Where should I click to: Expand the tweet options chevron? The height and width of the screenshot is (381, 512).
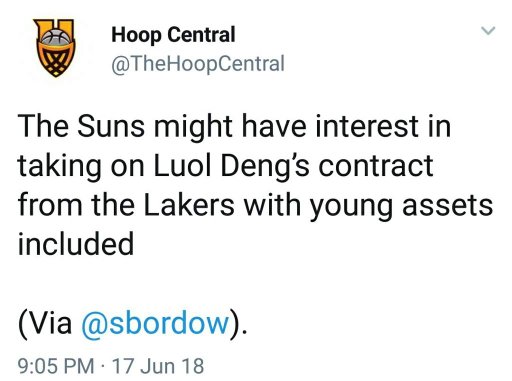[x=488, y=31]
